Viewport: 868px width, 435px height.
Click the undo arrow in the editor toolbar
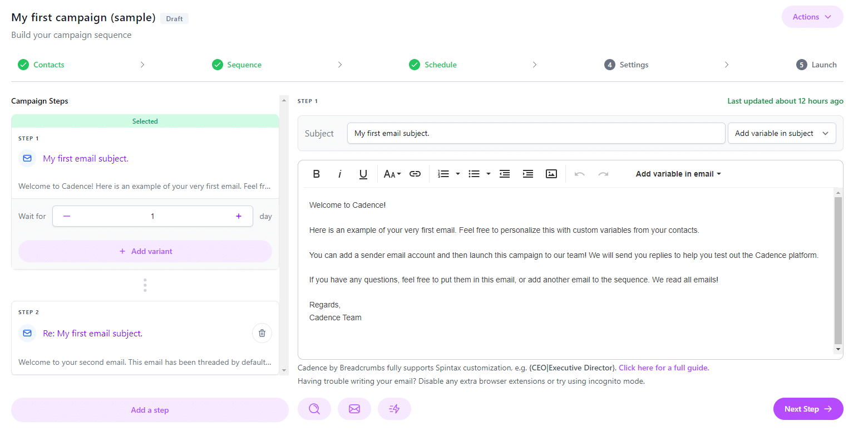pyautogui.click(x=579, y=173)
